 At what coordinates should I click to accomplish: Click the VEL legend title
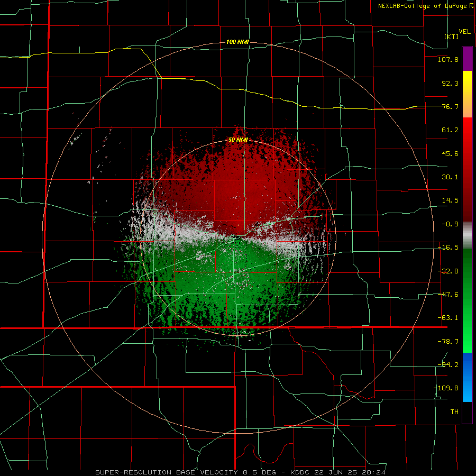click(464, 32)
